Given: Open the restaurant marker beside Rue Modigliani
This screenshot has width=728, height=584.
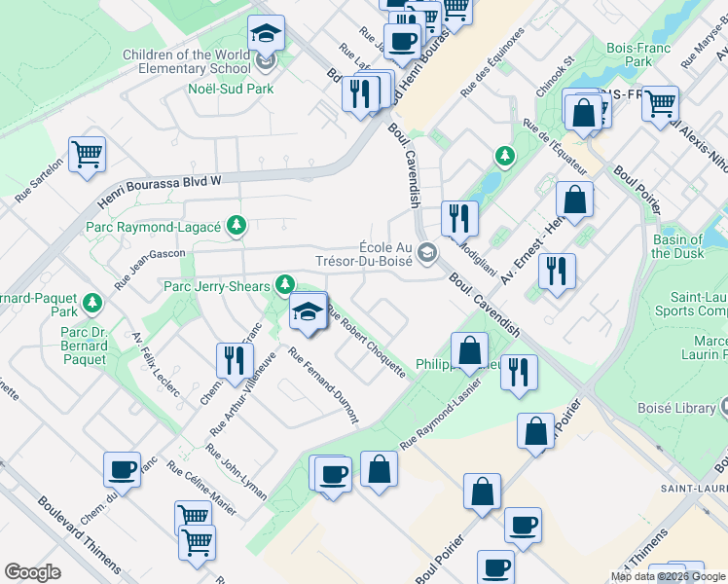Looking at the screenshot, I should pos(459,219).
